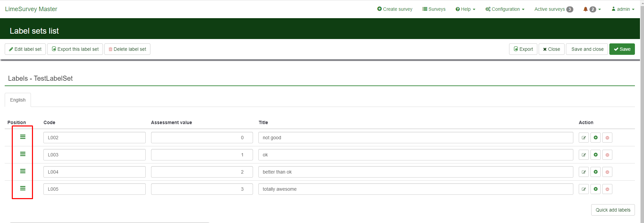This screenshot has height=223, width=644.
Task: Add a new label after the 'ok' row
Action: [595, 155]
